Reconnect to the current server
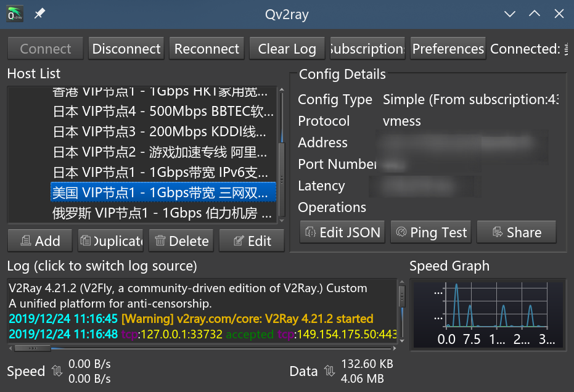574x392 pixels. (x=206, y=48)
